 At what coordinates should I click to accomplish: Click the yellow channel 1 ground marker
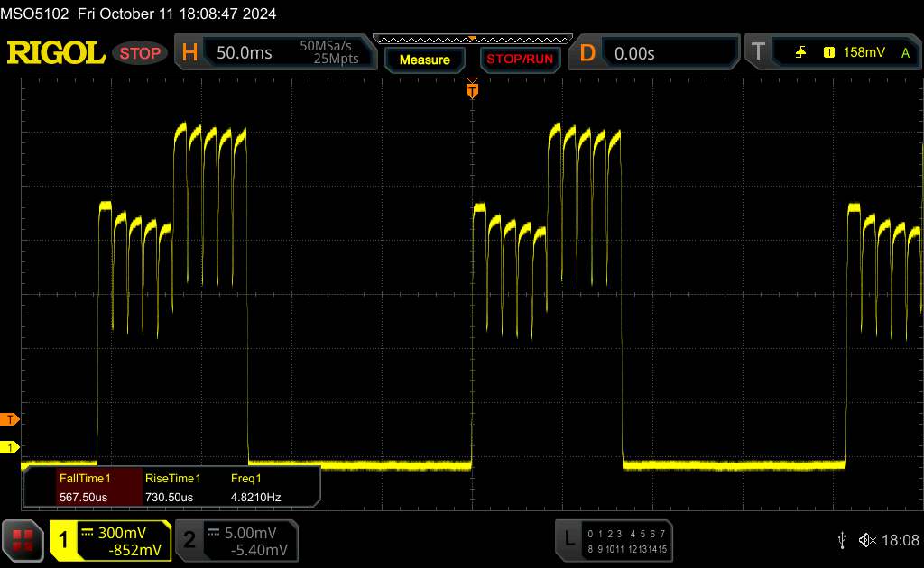[x=9, y=447]
